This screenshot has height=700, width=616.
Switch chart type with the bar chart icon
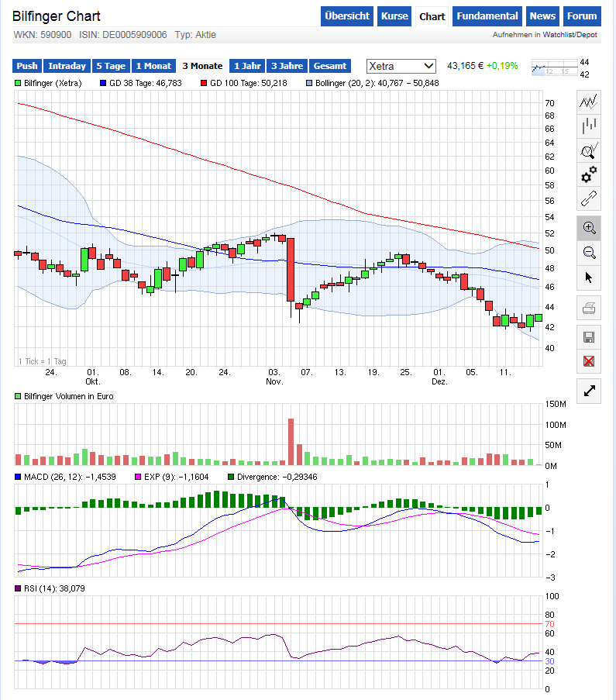tap(588, 126)
